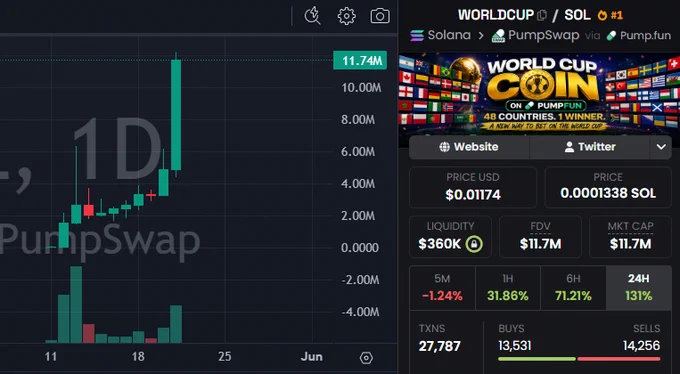The height and width of the screenshot is (374, 680).
Task: Click the Solana chain logo
Action: (417, 35)
